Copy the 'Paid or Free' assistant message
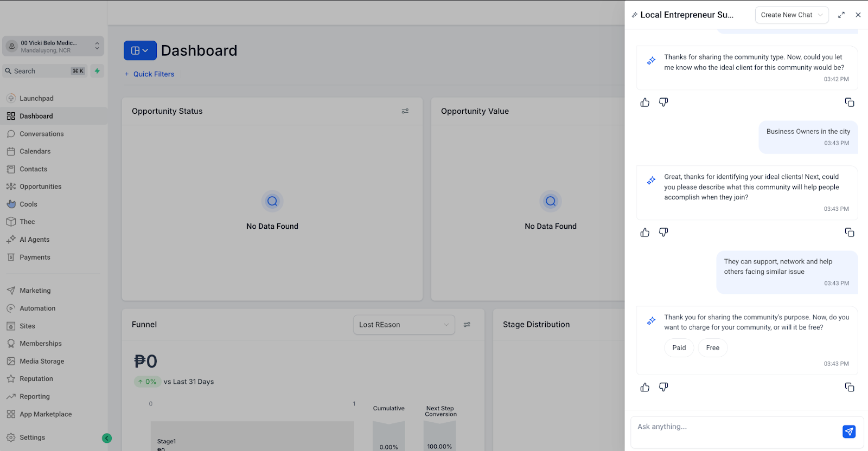This screenshot has width=868, height=451. [x=850, y=387]
